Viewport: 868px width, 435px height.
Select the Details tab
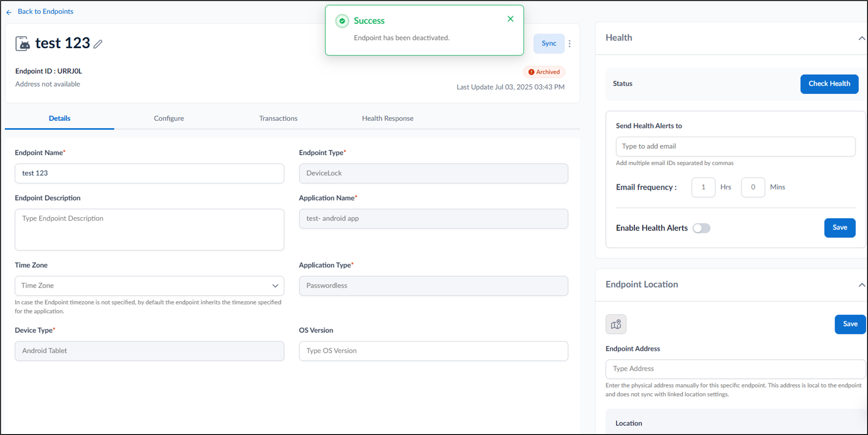(59, 118)
